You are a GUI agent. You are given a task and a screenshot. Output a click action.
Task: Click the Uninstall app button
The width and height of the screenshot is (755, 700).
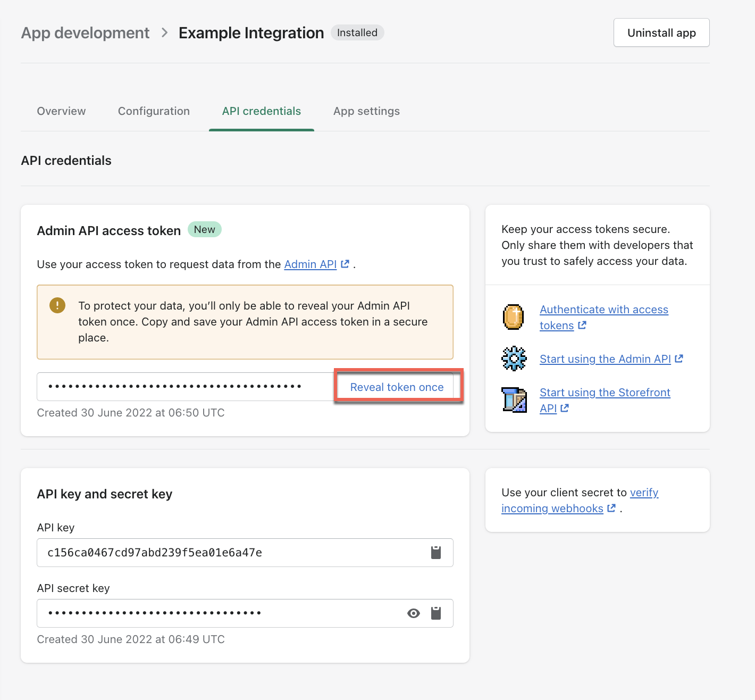point(661,32)
